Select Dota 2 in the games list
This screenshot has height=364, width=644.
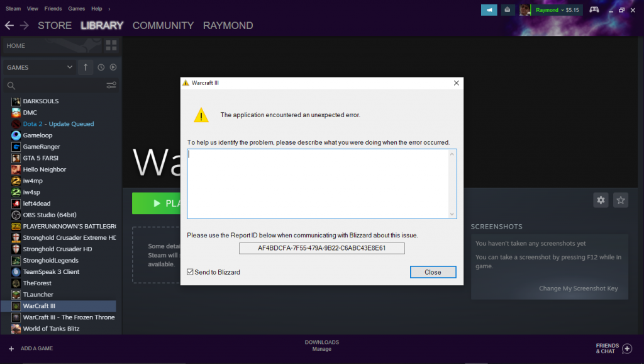[x=58, y=124]
